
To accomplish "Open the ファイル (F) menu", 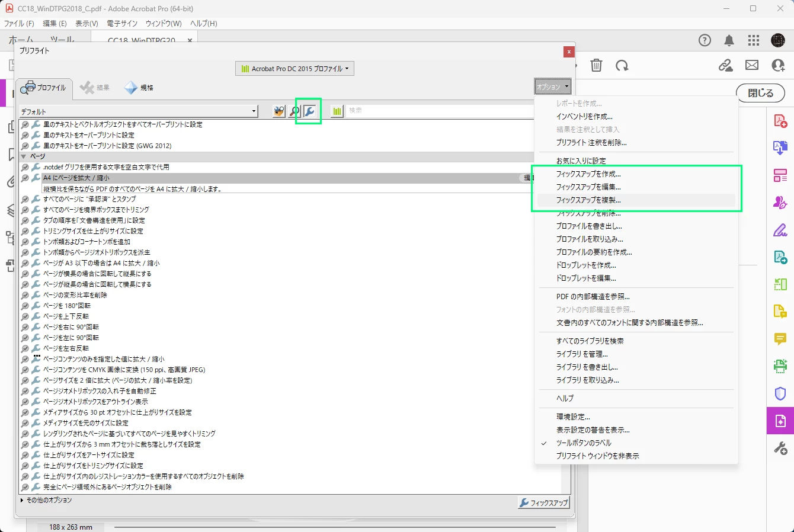I will coord(19,23).
